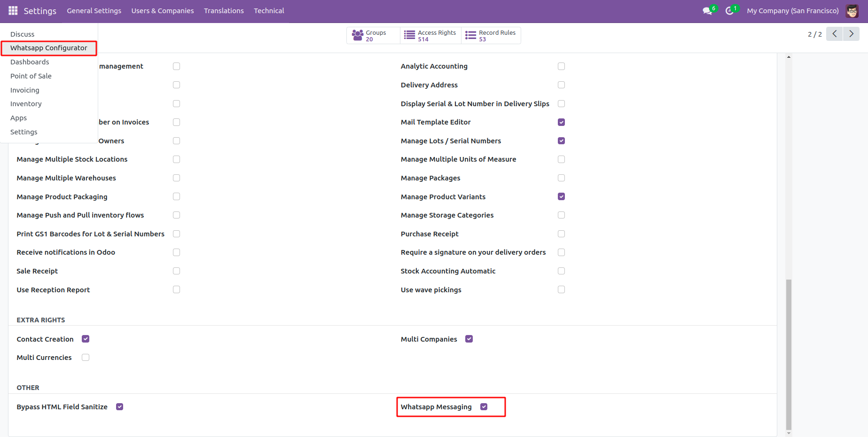Toggle Contact Creation checkbox
Screen dimensions: 868x437
pos(86,339)
